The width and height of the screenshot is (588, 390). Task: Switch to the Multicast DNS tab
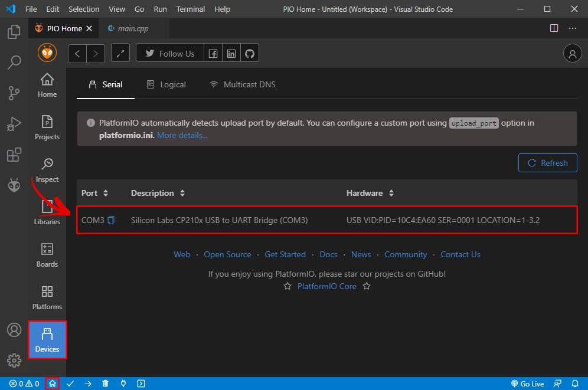click(x=241, y=84)
